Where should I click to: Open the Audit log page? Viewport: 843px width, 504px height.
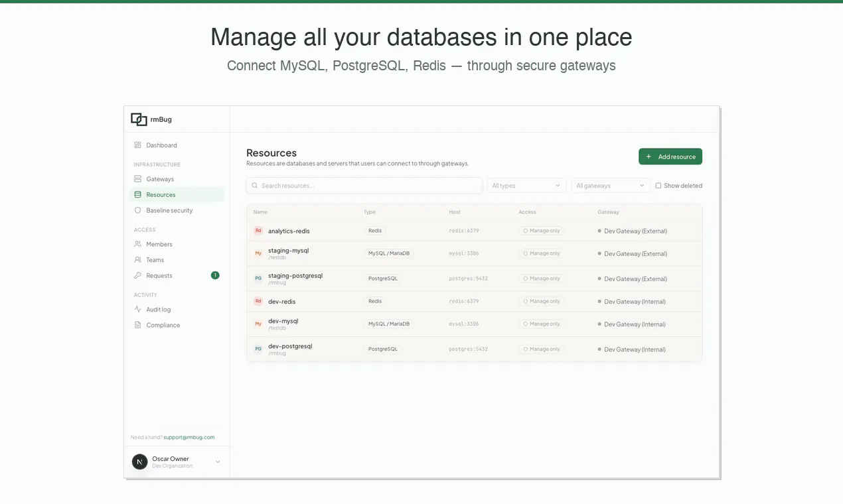coord(177,310)
